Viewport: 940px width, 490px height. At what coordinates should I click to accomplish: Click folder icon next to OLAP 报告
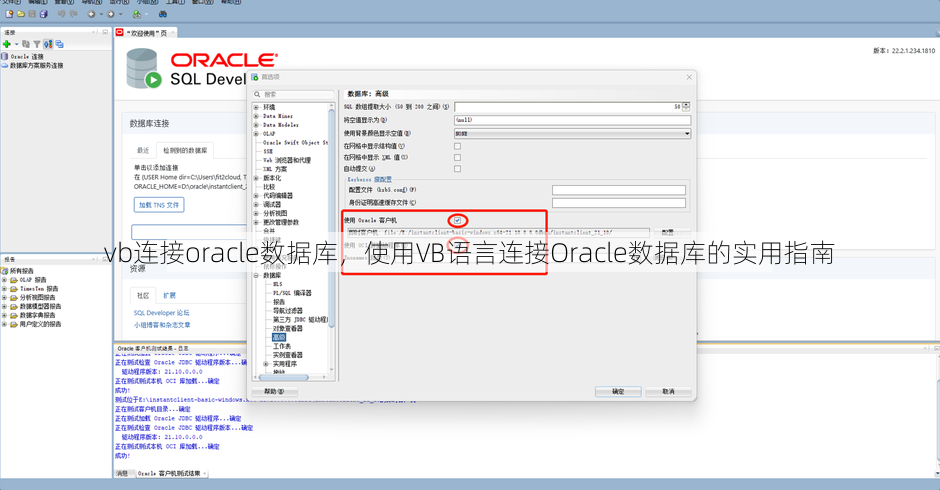(x=14, y=279)
